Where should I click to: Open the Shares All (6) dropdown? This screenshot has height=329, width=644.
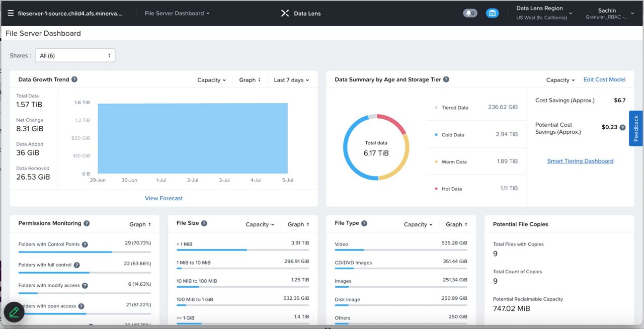[75, 55]
